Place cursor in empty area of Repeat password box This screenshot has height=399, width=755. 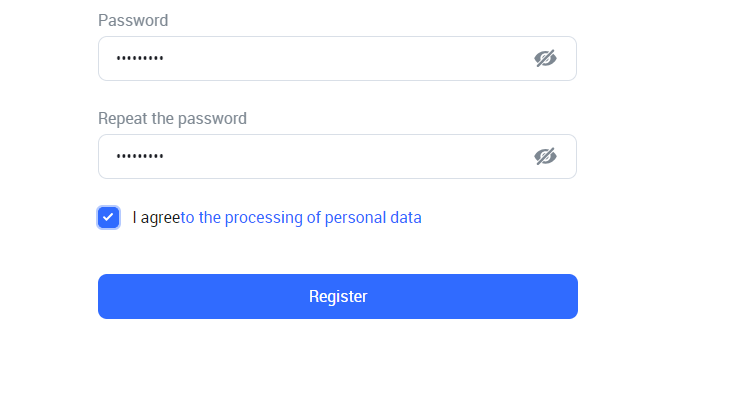pos(347,156)
